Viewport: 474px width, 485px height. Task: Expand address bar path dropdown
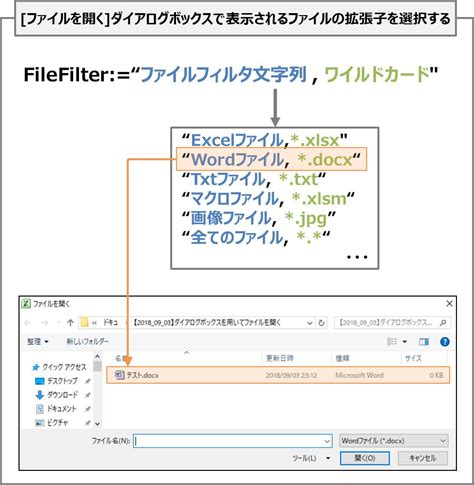309,323
